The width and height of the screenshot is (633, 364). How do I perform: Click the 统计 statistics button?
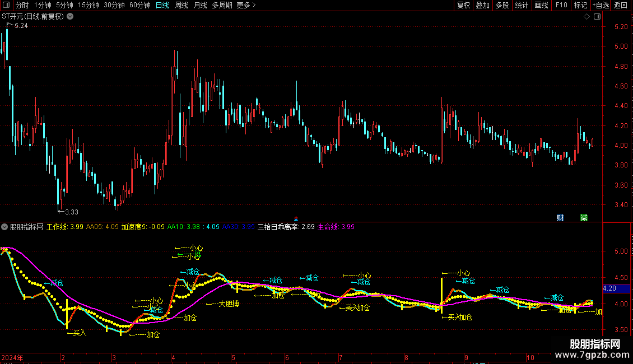pyautogui.click(x=522, y=5)
